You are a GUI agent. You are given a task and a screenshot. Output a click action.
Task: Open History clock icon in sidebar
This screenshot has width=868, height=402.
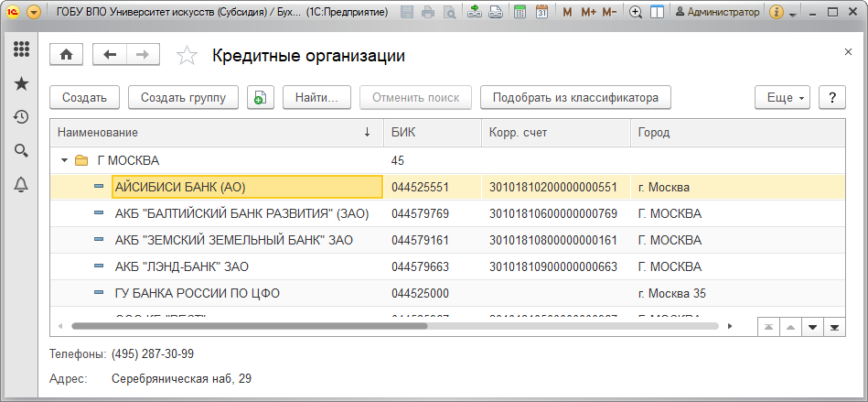tap(21, 117)
